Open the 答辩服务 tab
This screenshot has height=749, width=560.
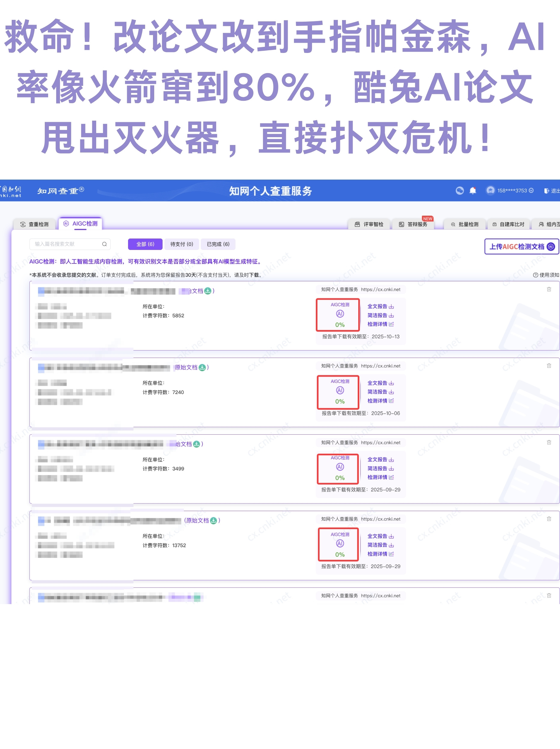tap(413, 224)
